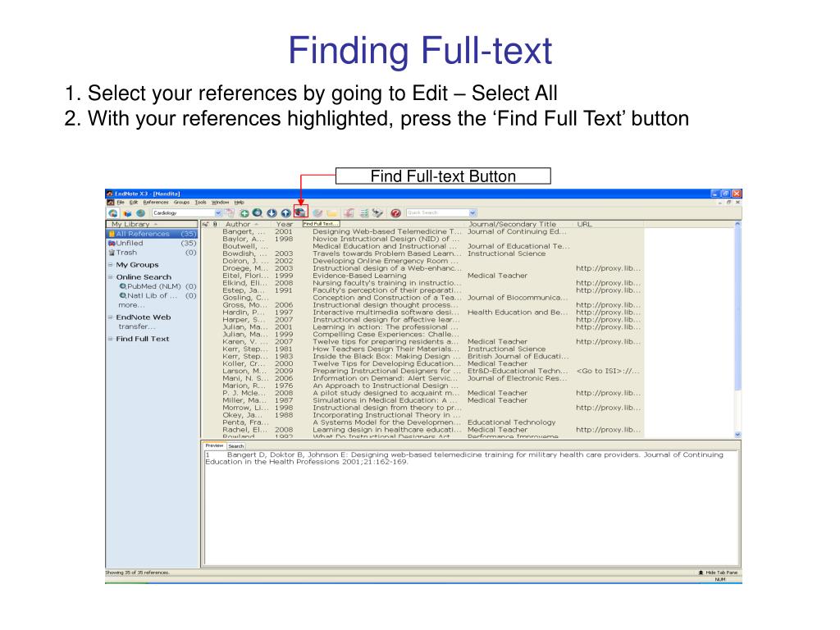Click scrollbar down arrow of reference list
The height and width of the screenshot is (630, 840).
tap(737, 435)
